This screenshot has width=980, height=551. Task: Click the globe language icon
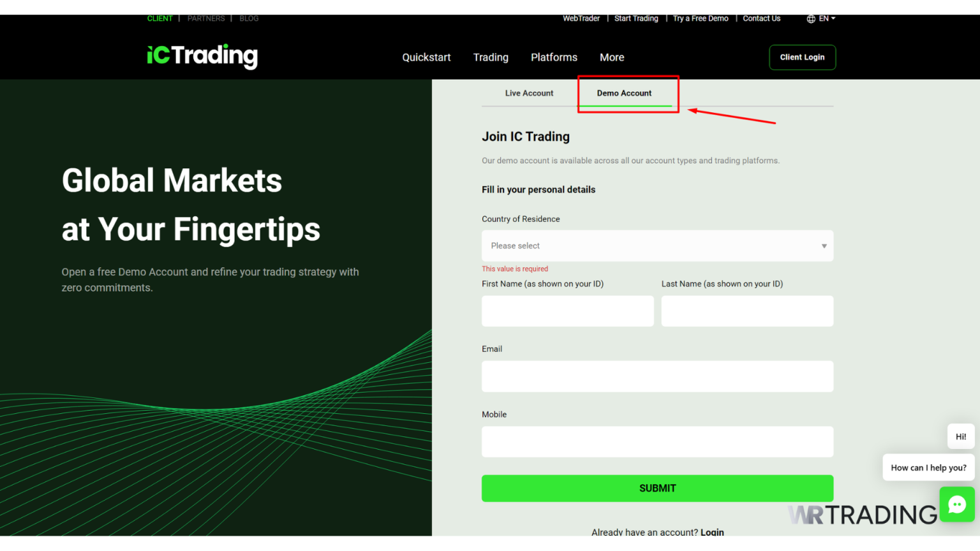point(810,18)
